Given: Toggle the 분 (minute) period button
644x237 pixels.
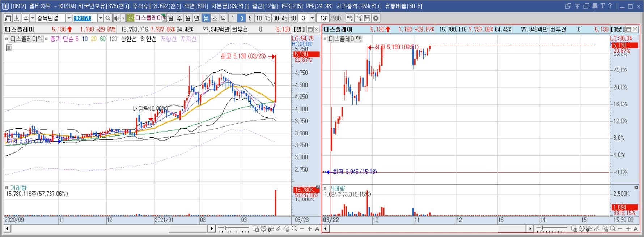Looking at the screenshot, I should tap(206, 18).
